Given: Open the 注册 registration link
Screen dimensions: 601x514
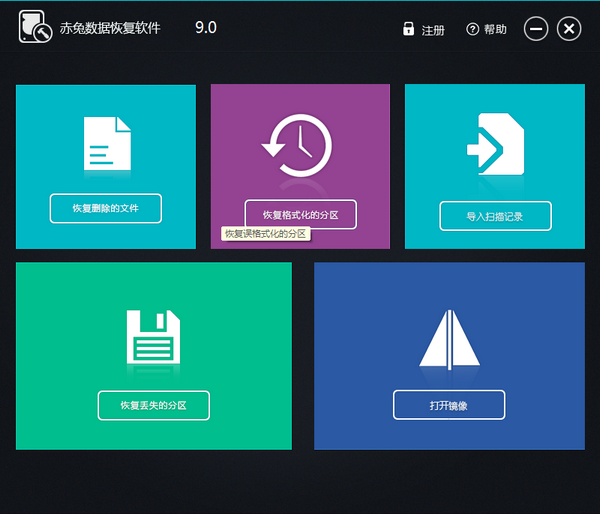Looking at the screenshot, I should click(433, 30).
